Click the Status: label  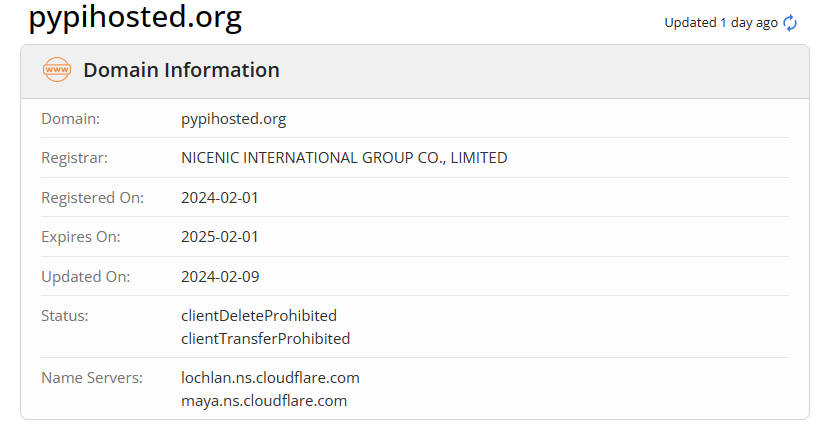pyautogui.click(x=65, y=316)
